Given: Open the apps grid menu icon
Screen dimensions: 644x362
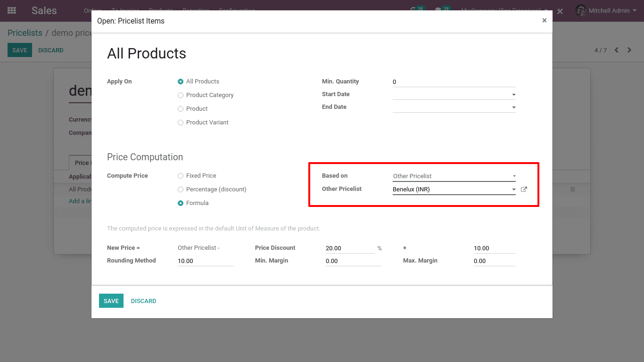Looking at the screenshot, I should [12, 10].
